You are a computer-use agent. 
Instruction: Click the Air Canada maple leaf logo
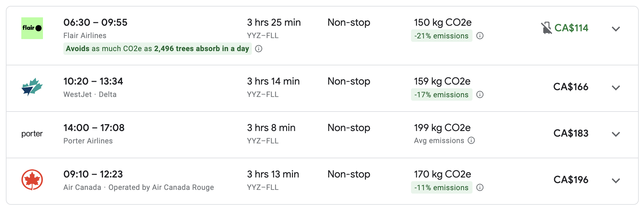point(32,180)
